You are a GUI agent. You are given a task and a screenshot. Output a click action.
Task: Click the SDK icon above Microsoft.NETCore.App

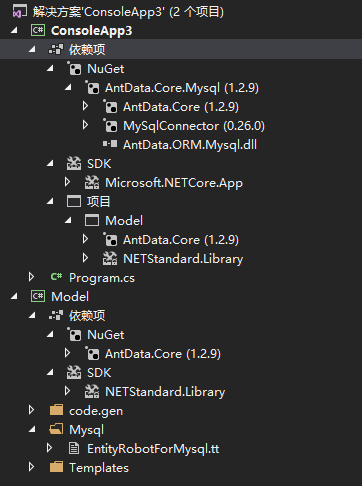pos(74,163)
